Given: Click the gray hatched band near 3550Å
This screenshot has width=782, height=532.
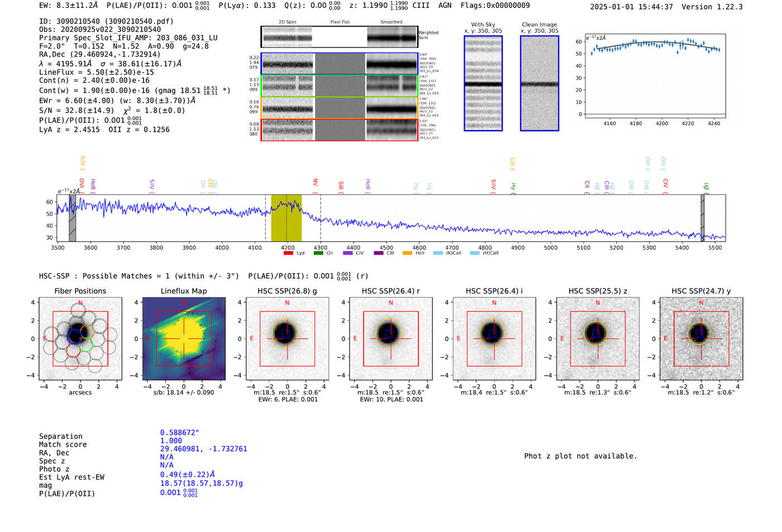Looking at the screenshot, I should pyautogui.click(x=73, y=218).
